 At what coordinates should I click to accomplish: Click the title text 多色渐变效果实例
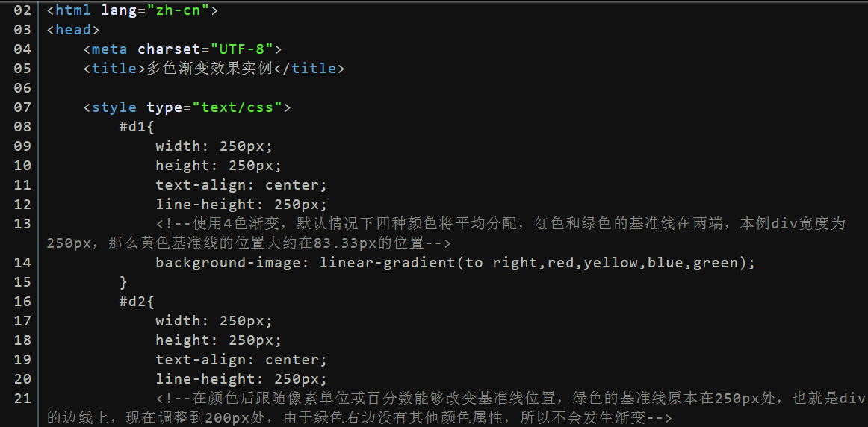click(x=210, y=69)
